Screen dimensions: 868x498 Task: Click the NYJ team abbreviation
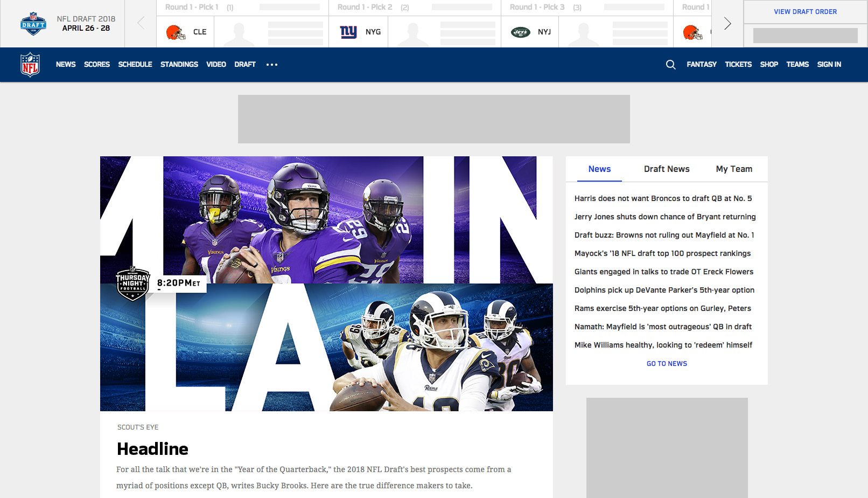coord(544,32)
